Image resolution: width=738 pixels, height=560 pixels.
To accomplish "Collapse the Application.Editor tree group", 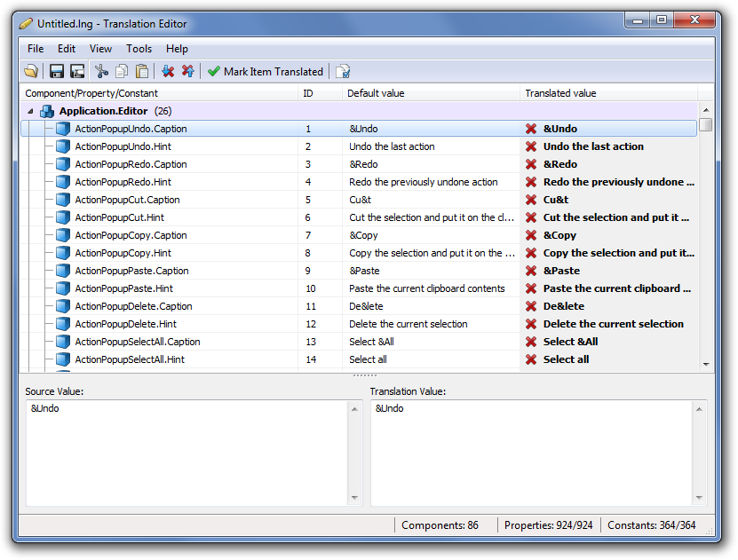I will pyautogui.click(x=30, y=112).
